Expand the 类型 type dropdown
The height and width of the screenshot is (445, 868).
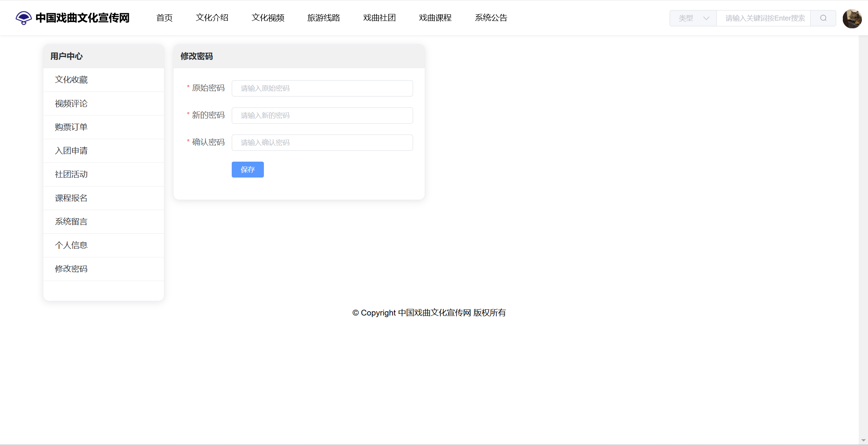(693, 18)
